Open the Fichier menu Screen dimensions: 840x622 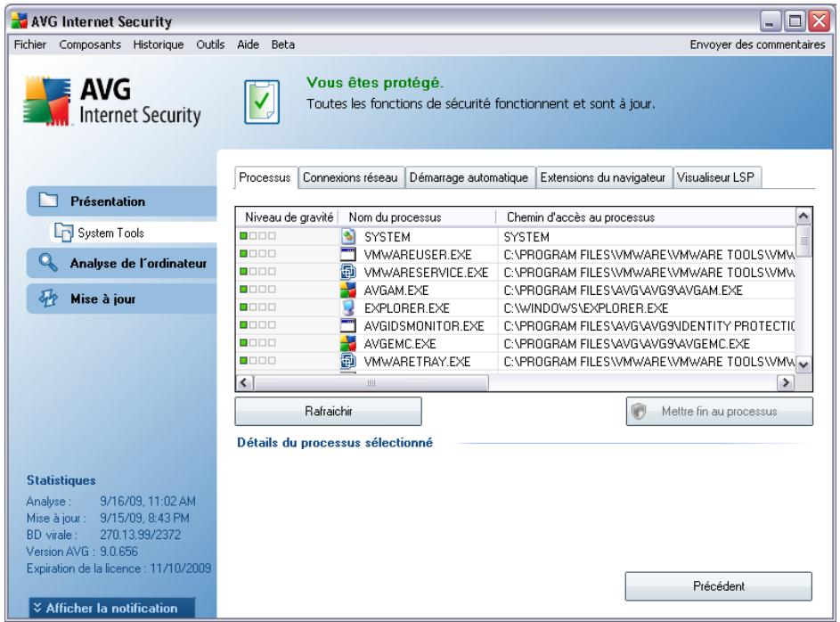click(30, 45)
